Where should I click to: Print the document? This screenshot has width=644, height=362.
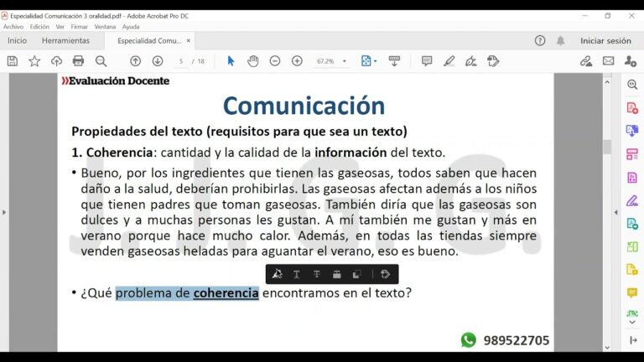(78, 61)
